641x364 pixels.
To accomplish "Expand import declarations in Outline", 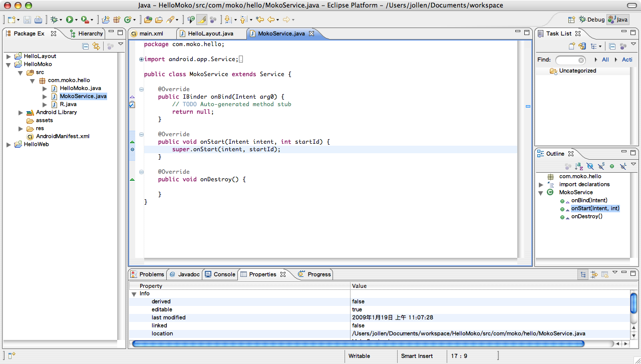I will (541, 184).
